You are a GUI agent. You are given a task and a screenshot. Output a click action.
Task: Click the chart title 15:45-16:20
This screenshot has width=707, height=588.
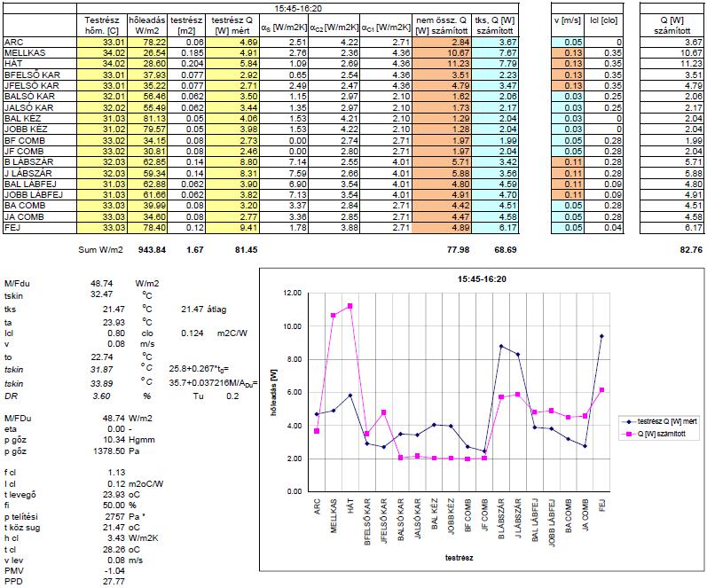click(x=482, y=279)
